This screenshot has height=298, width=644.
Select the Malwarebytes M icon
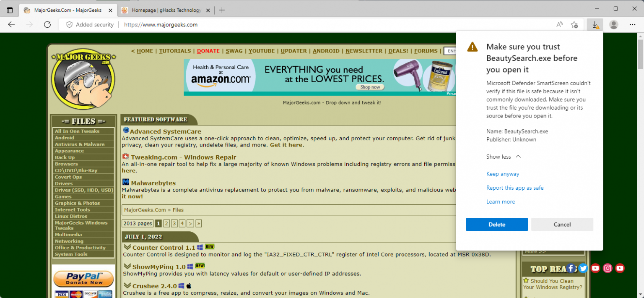(x=125, y=182)
